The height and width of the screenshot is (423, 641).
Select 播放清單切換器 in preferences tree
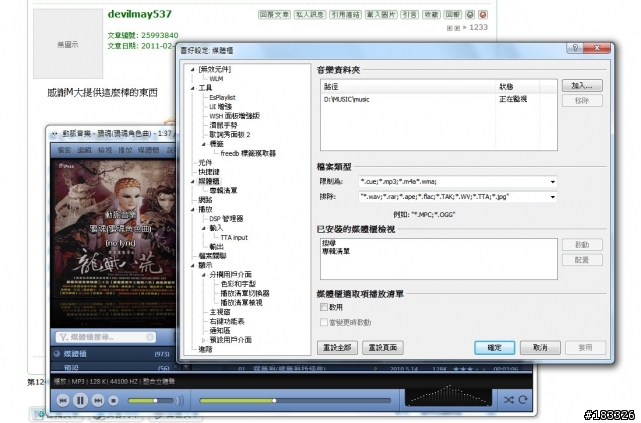point(244,293)
